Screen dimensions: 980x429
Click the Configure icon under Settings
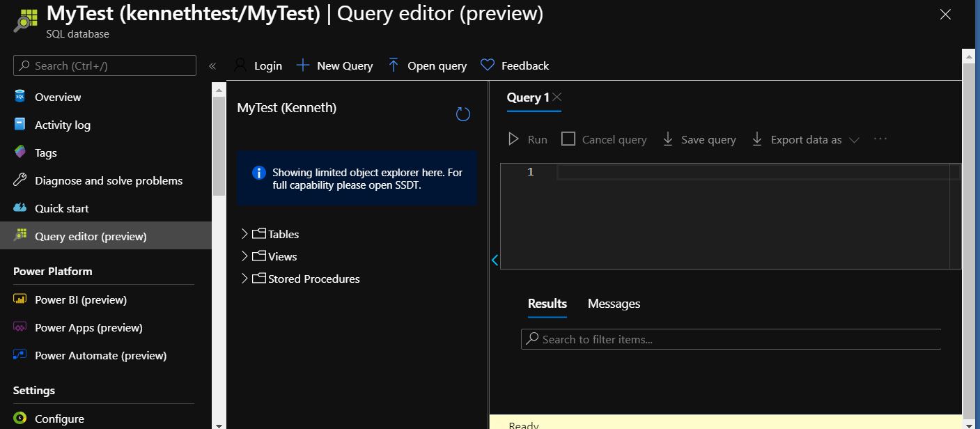20,419
